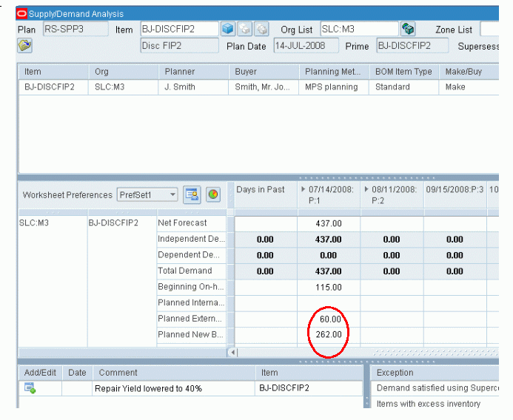Click the Demand satisfied using Superc... exception
Image resolution: width=513 pixels, height=420 pixels.
(x=435, y=388)
